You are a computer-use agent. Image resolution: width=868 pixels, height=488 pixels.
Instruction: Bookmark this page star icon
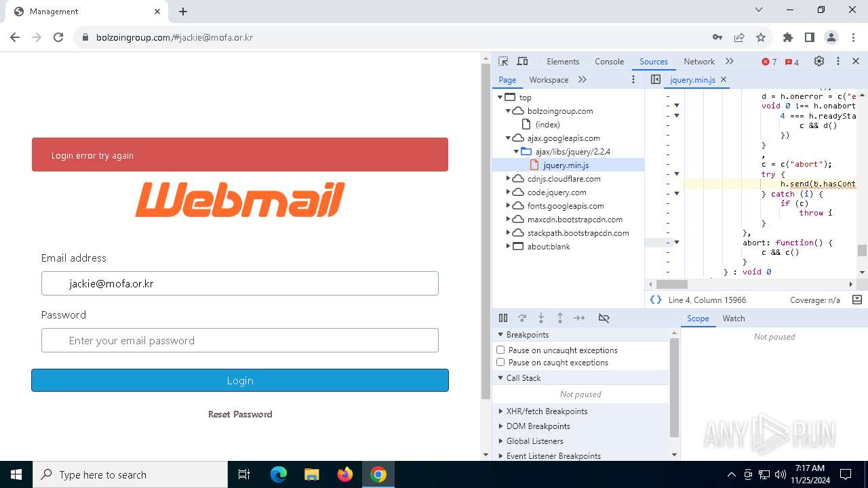(x=761, y=37)
